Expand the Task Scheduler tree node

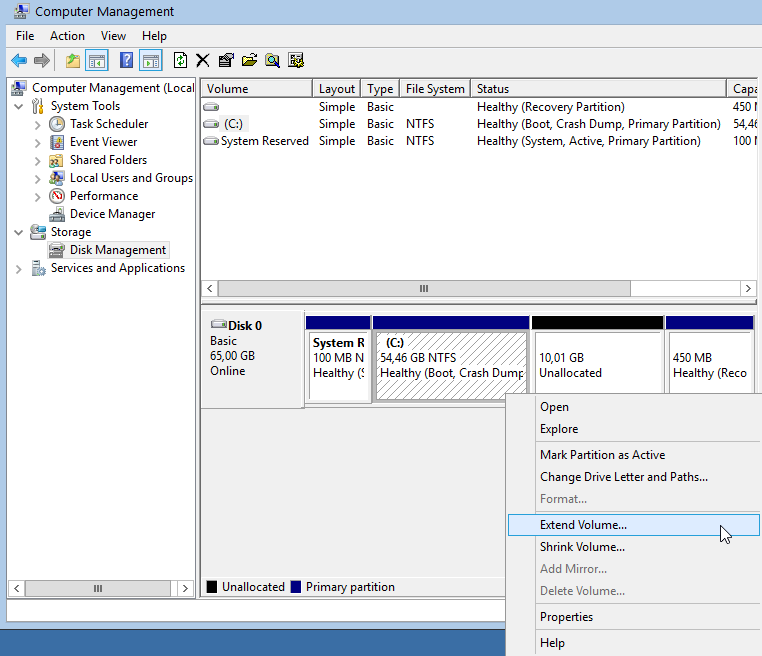(x=37, y=124)
